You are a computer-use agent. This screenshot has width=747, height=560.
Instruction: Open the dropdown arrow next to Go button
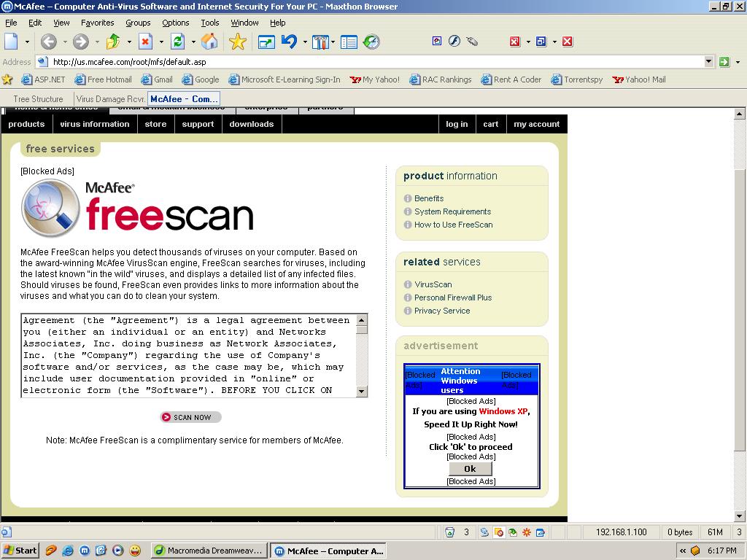coord(738,62)
